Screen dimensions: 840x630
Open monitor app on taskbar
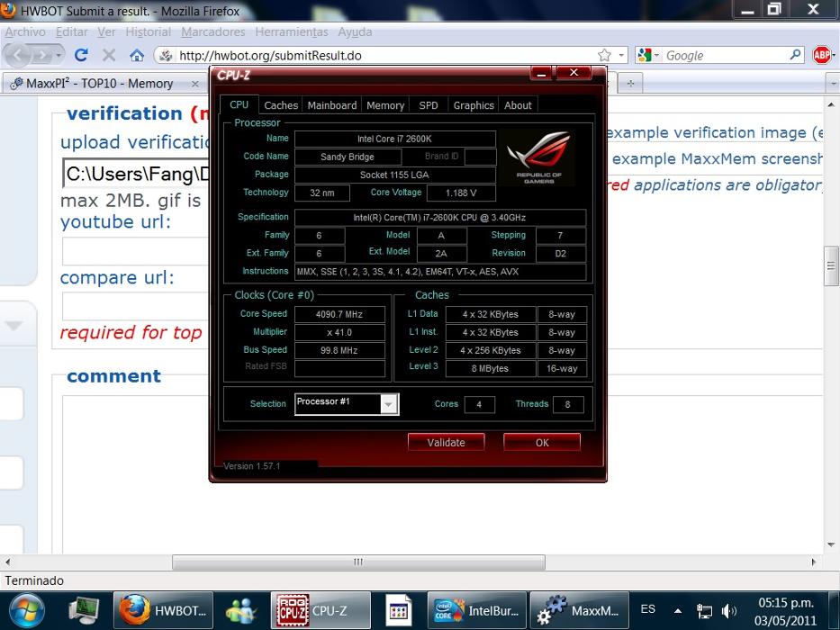(x=84, y=611)
